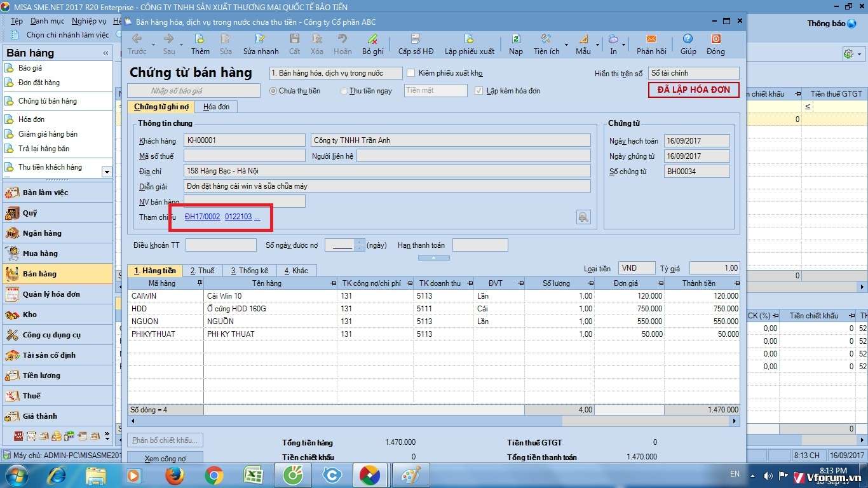
Task: Click the reference search icon beside Tham chiếu
Action: (x=583, y=217)
